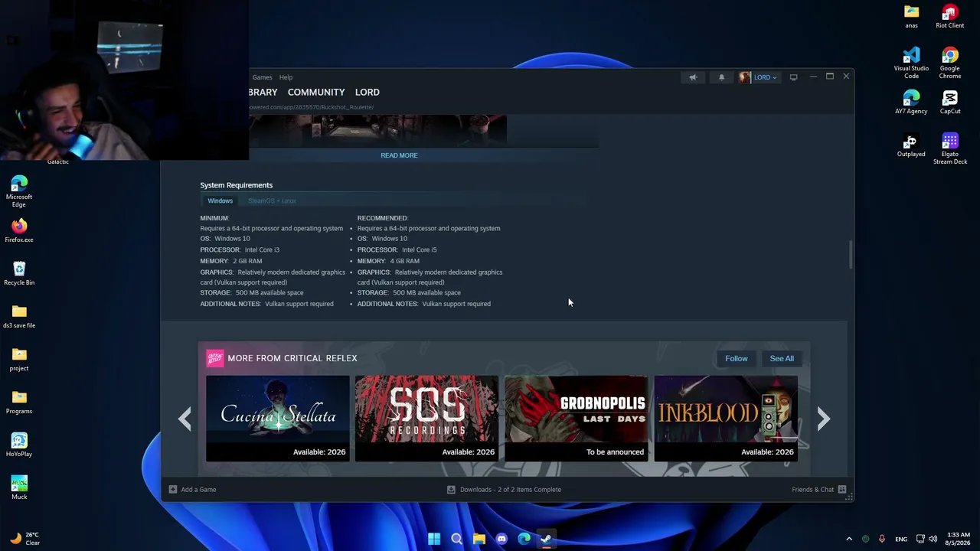Image resolution: width=980 pixels, height=551 pixels.
Task: Open AY7 Agency desktop shortcut
Action: click(x=911, y=103)
